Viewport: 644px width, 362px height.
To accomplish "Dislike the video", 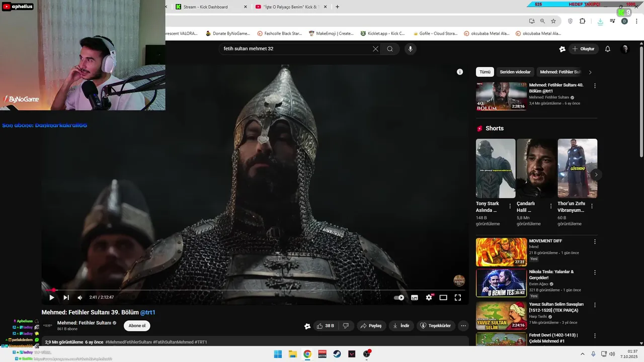I will click(x=346, y=326).
